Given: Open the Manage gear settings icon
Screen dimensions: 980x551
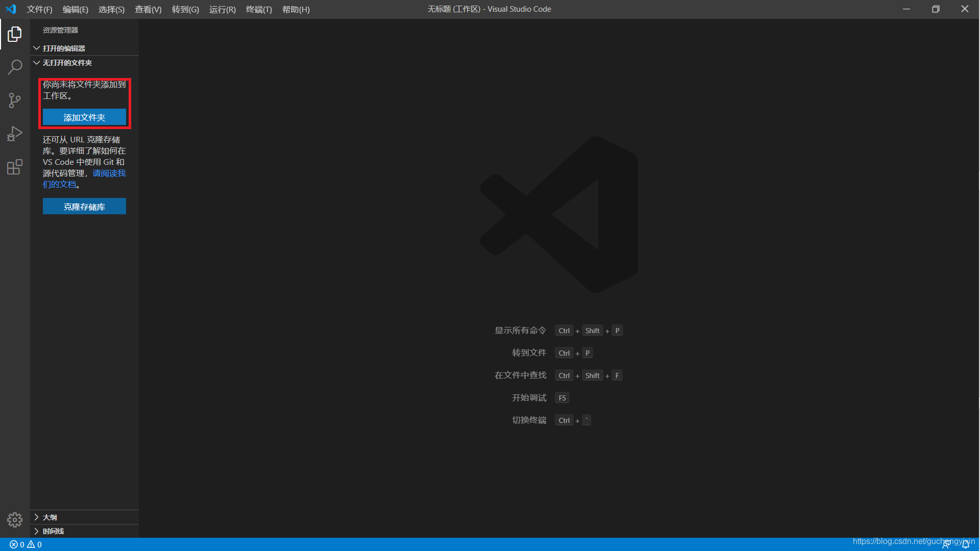Looking at the screenshot, I should tap(15, 520).
